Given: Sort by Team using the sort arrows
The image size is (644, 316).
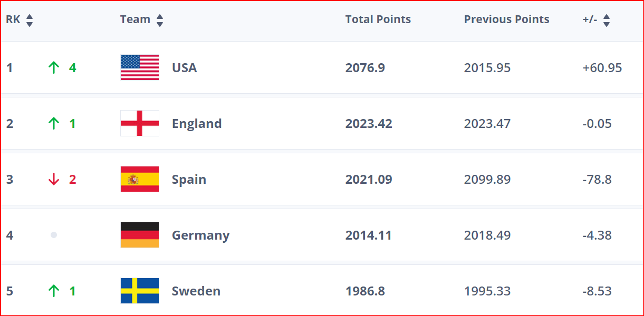Looking at the screenshot, I should tap(160, 20).
